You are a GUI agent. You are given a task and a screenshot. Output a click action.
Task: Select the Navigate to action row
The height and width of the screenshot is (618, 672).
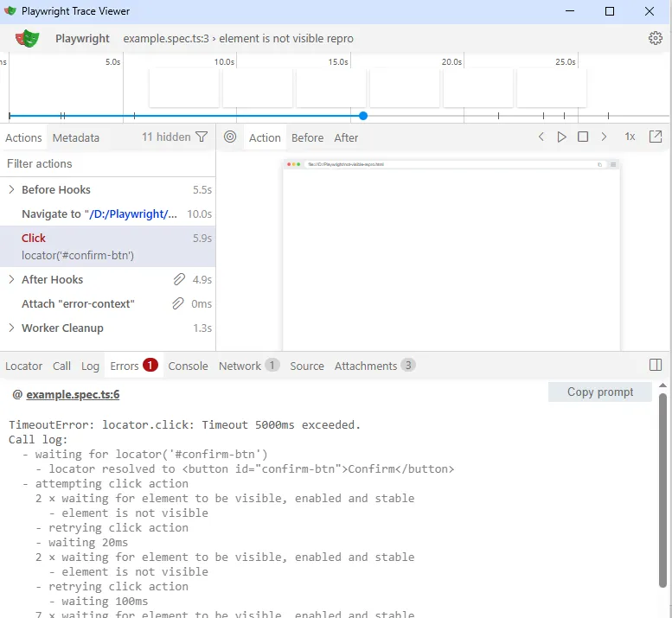(107, 213)
